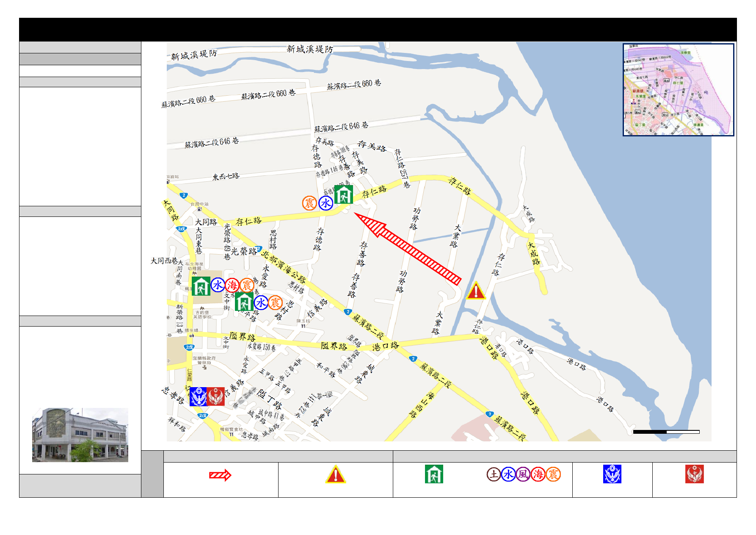Click 蘇澳鎮 red label in inset map
Viewport: 756px width, 535px height.
(638, 91)
